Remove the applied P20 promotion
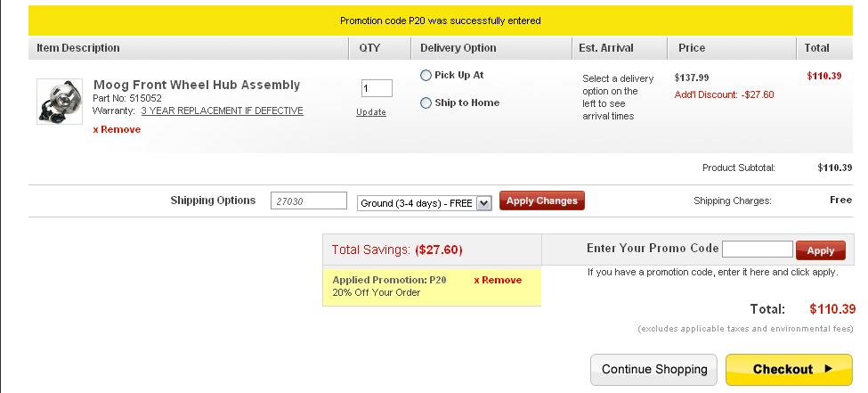Image resolution: width=868 pixels, height=393 pixels. (x=498, y=280)
